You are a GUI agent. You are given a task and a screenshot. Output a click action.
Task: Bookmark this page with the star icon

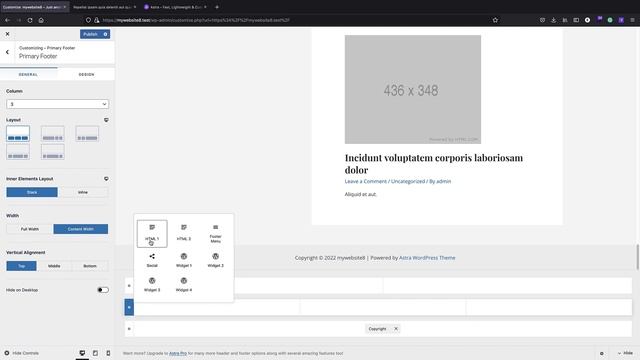coord(495,20)
